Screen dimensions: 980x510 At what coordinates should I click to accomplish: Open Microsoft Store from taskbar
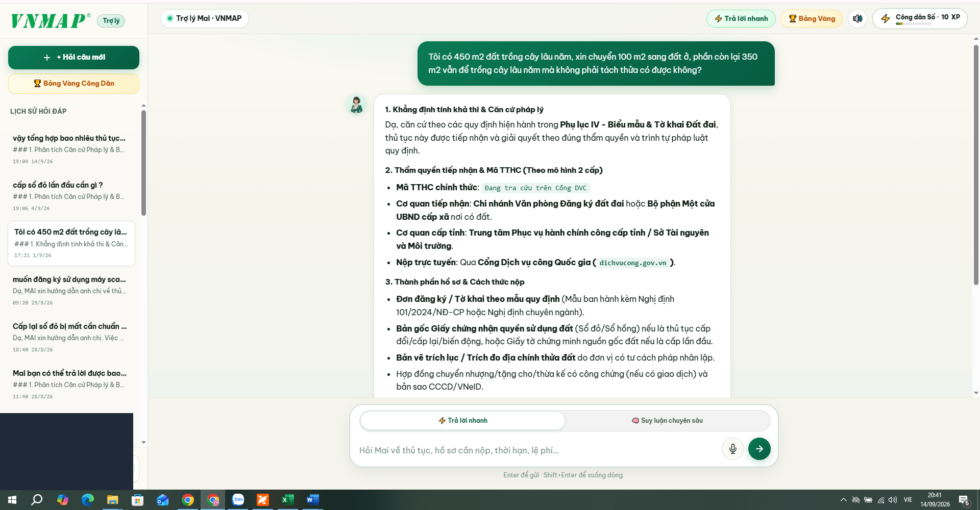click(137, 500)
